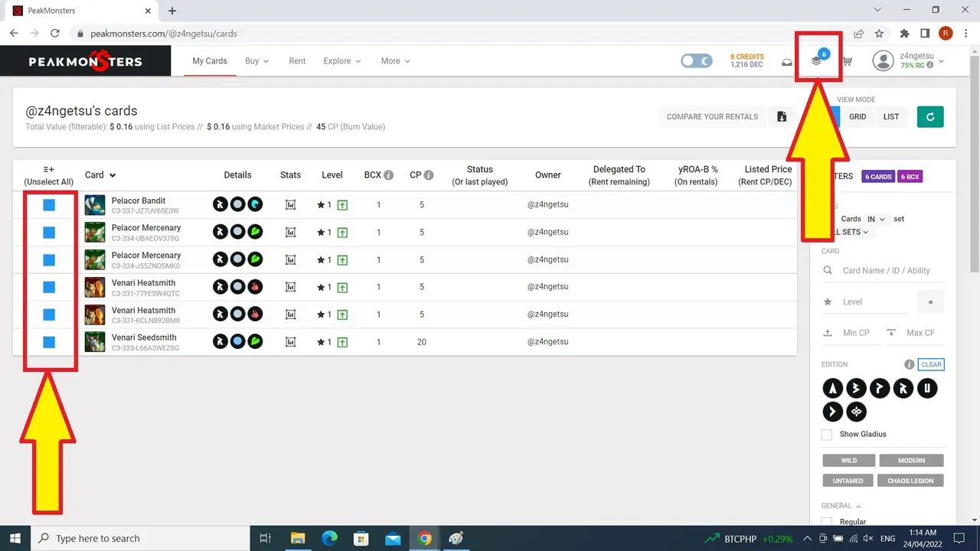980x551 pixels.
Task: Open the inbox tray icon
Action: 786,62
